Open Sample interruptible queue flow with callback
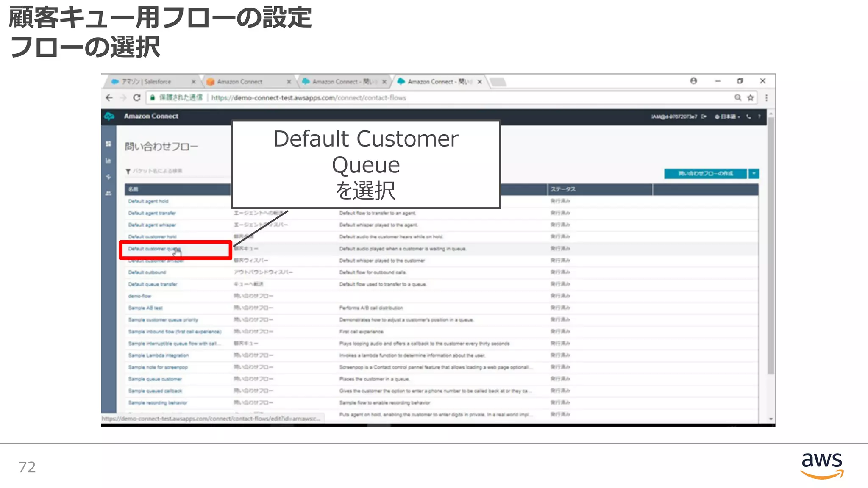 tap(174, 344)
